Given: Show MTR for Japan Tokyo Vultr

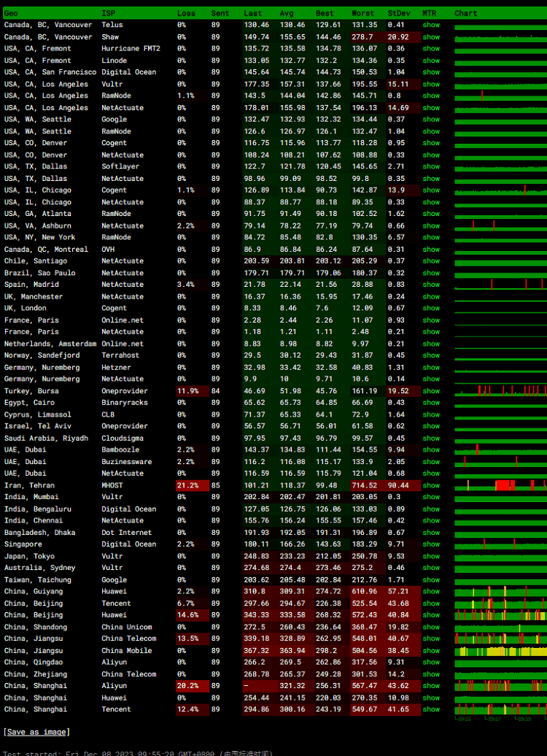Looking at the screenshot, I should click(x=431, y=556).
